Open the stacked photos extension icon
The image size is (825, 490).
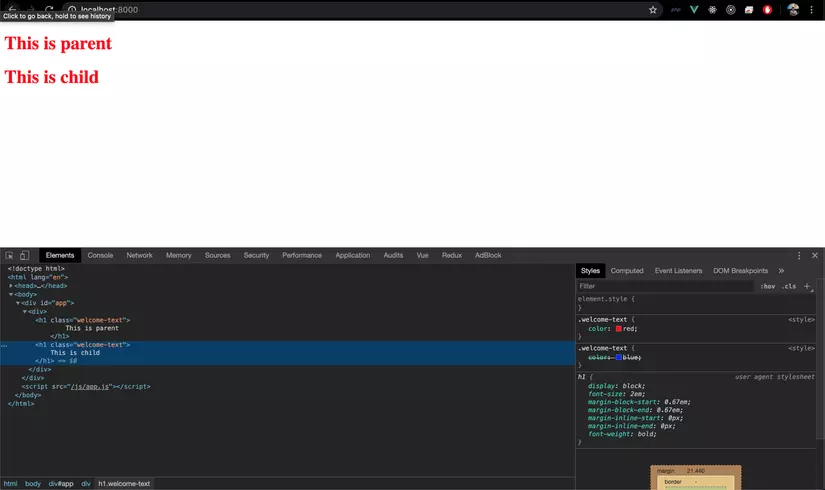tap(749, 9)
